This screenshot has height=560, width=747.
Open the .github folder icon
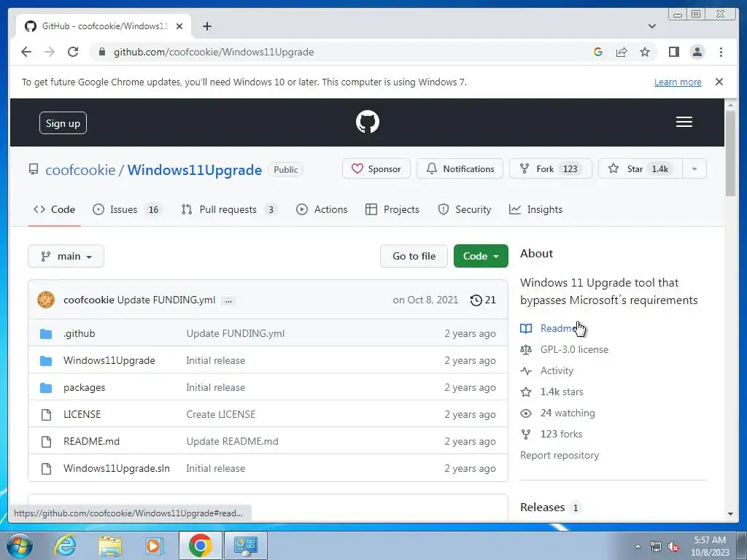pyautogui.click(x=46, y=334)
